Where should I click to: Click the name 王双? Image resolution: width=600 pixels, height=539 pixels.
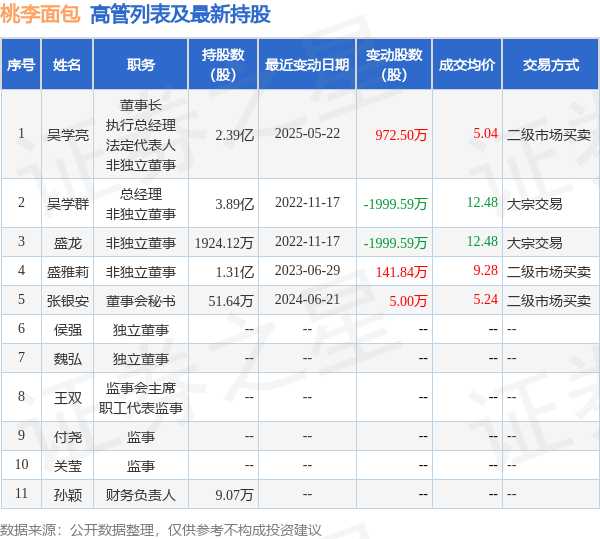click(x=68, y=398)
